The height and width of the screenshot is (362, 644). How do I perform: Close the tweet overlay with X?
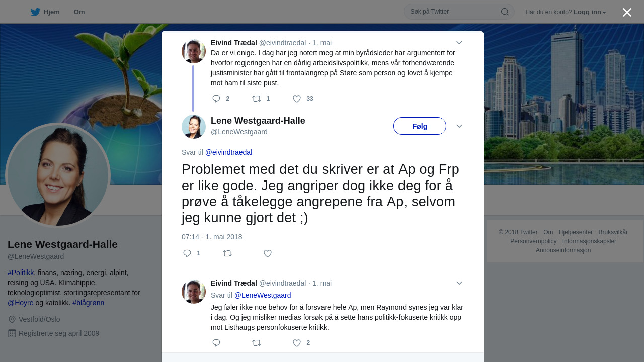(x=627, y=12)
